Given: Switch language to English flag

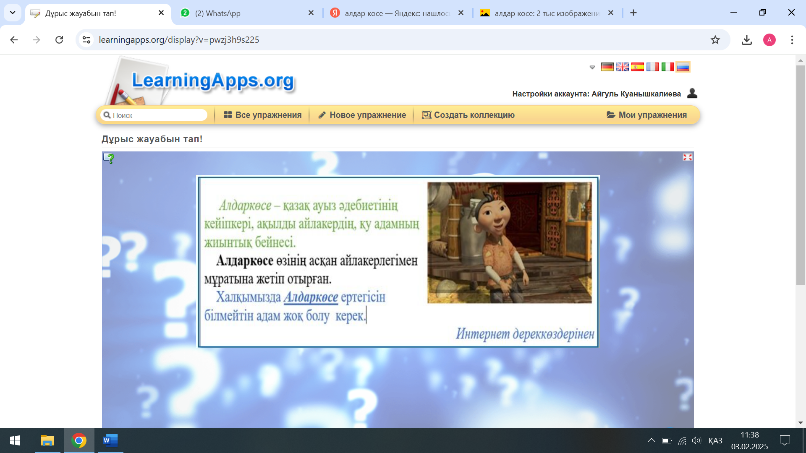Looking at the screenshot, I should point(622,67).
